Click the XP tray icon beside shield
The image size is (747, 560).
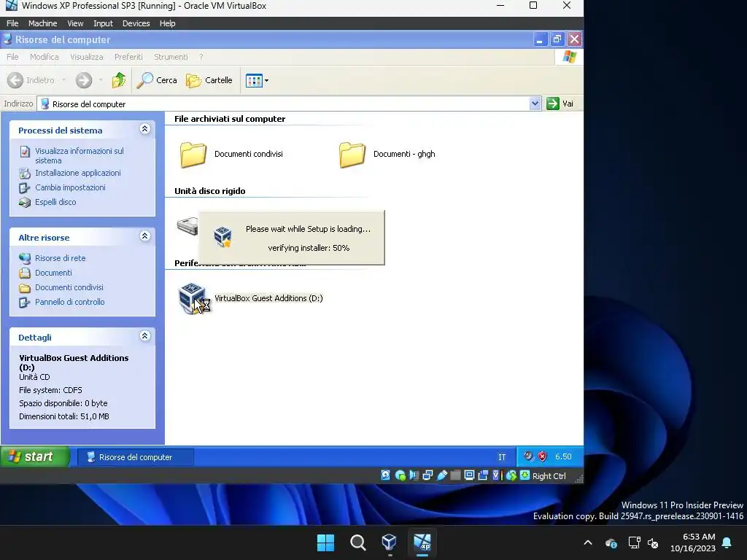point(528,456)
